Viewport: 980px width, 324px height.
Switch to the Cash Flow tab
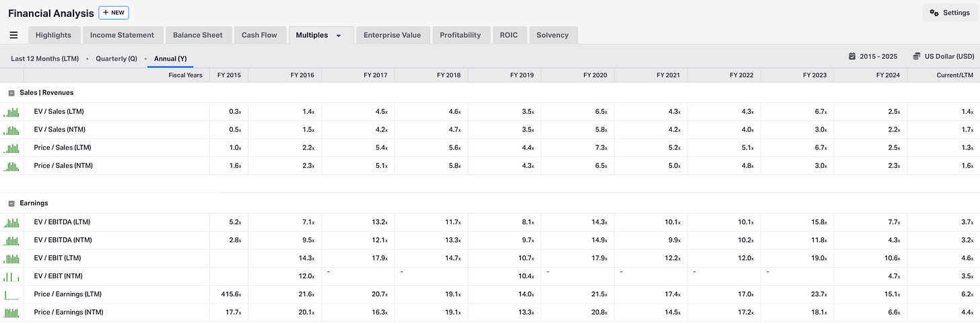[259, 35]
